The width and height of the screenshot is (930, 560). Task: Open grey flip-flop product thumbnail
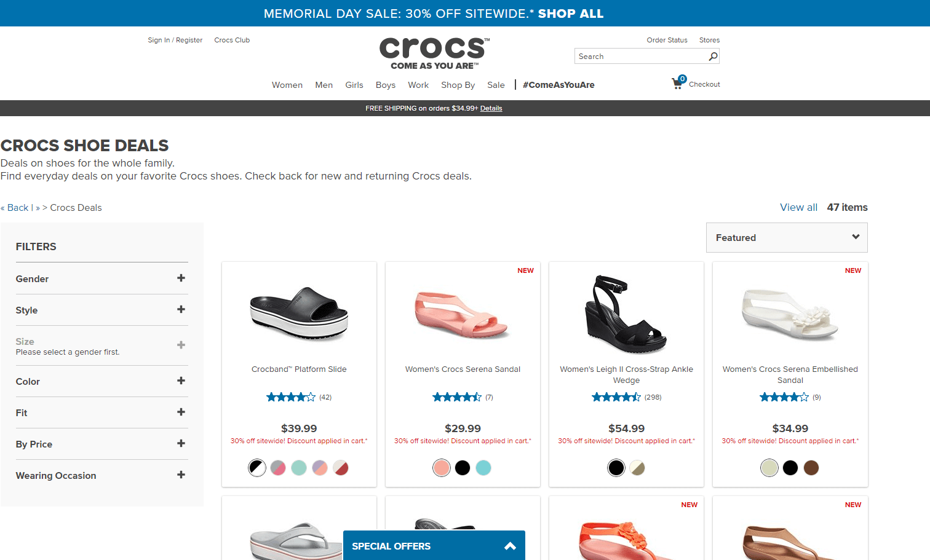(x=296, y=541)
